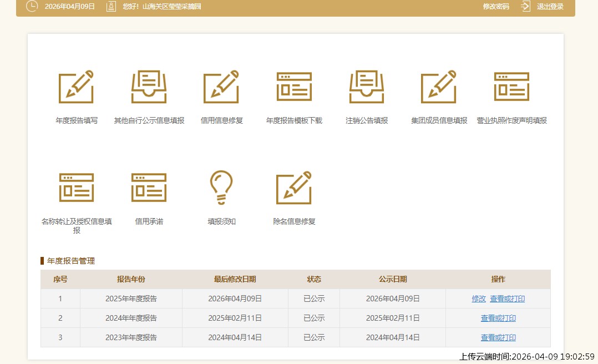Screen dimensions: 598x364
Task: Select the 信用承诺 credit commitment icon
Action: tap(149, 187)
